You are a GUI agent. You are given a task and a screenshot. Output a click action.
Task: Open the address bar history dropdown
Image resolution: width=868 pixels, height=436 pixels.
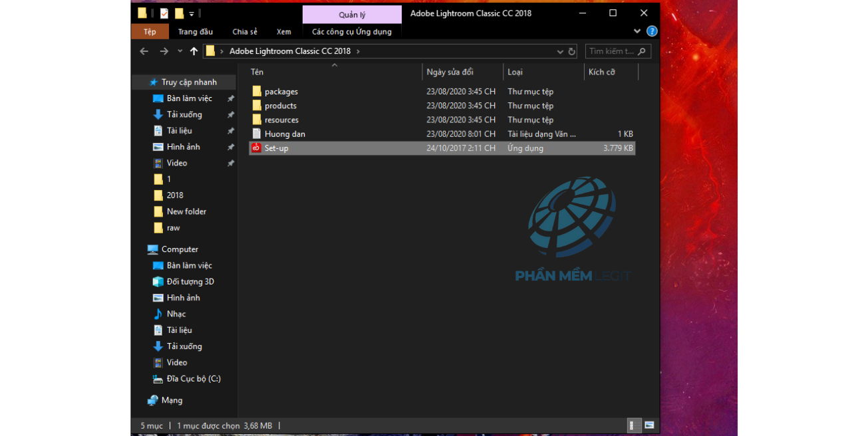coord(560,51)
